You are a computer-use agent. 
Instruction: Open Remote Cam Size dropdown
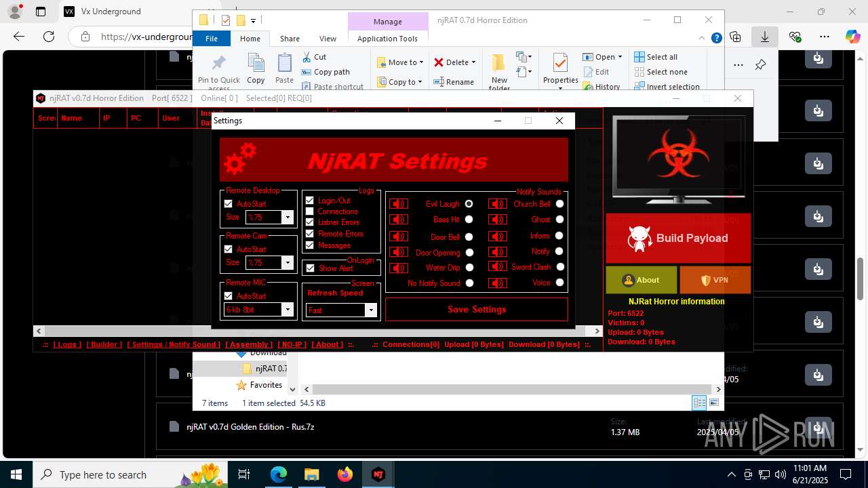click(x=288, y=263)
